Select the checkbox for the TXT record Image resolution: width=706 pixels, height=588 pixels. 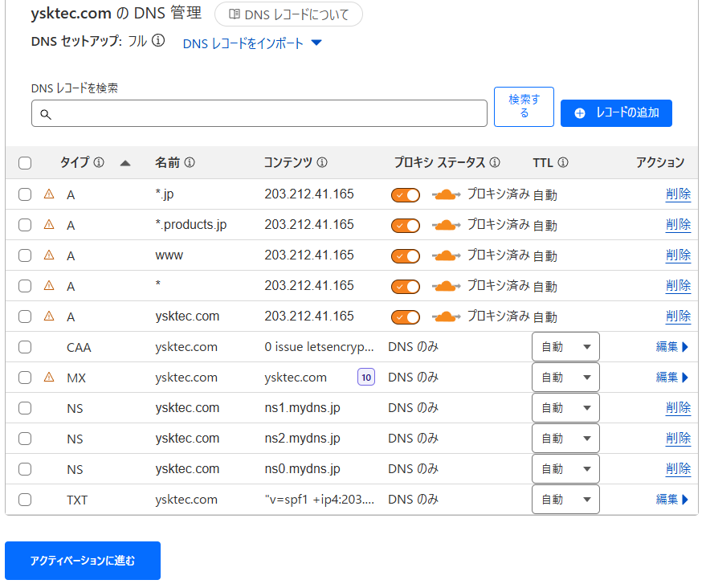point(25,500)
